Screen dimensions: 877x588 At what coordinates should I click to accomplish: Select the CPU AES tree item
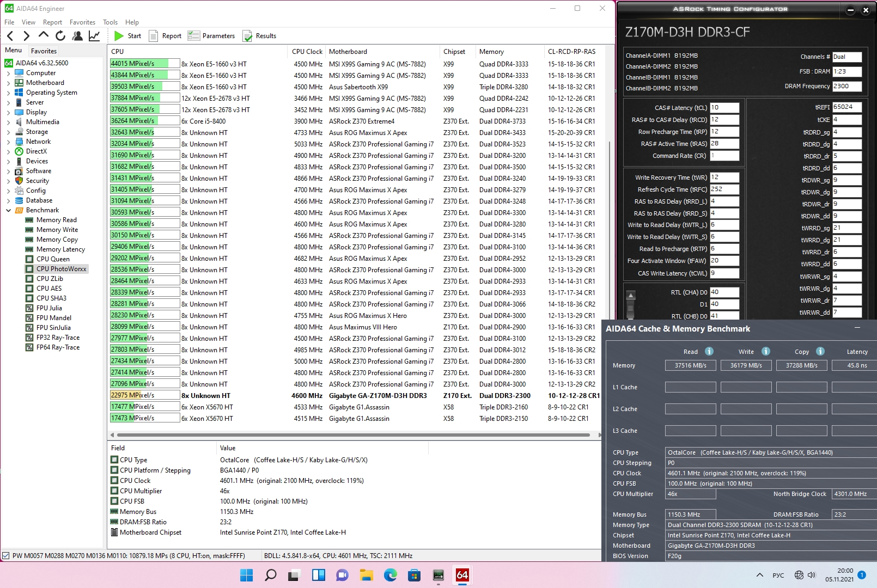pyautogui.click(x=49, y=289)
